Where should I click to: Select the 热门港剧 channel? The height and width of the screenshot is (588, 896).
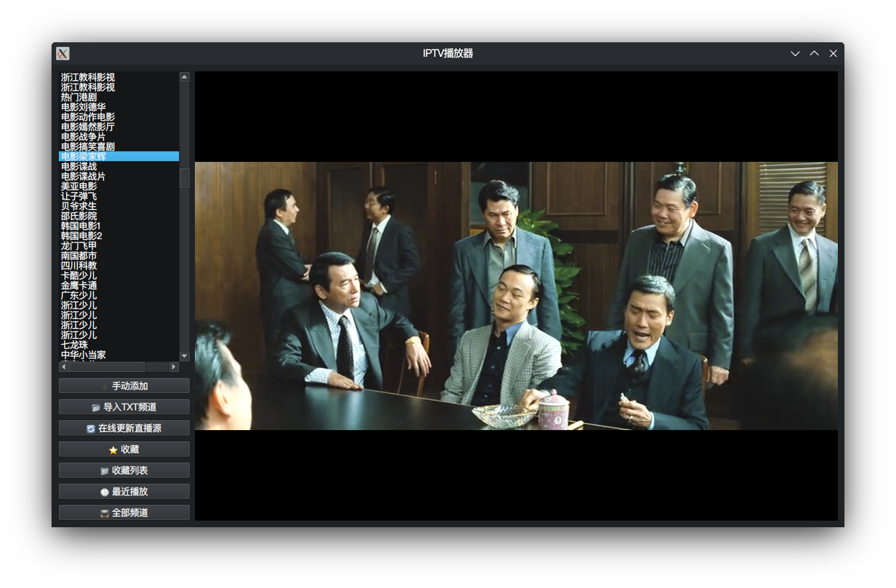click(x=119, y=97)
